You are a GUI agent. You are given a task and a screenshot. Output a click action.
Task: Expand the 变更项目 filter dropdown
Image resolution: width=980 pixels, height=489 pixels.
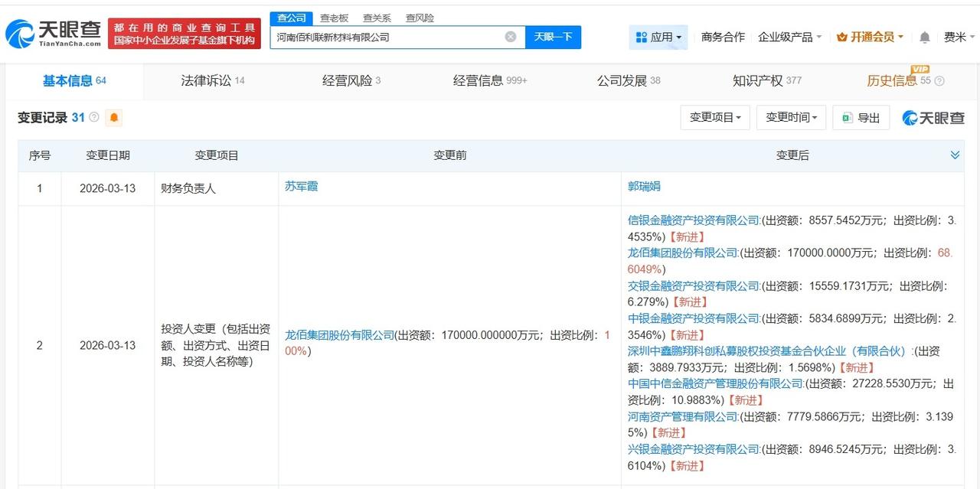point(714,117)
